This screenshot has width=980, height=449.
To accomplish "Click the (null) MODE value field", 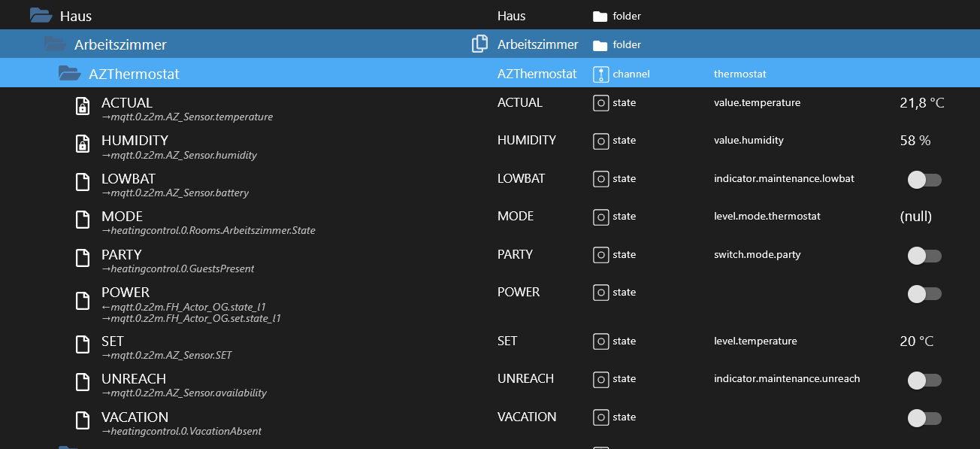I will tap(915, 217).
